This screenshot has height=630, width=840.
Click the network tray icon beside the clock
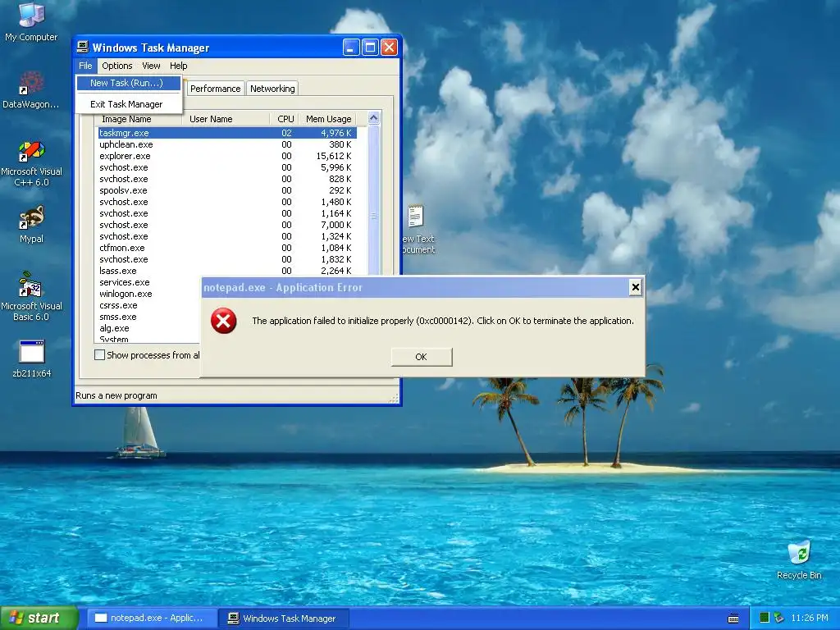pyautogui.click(x=779, y=618)
